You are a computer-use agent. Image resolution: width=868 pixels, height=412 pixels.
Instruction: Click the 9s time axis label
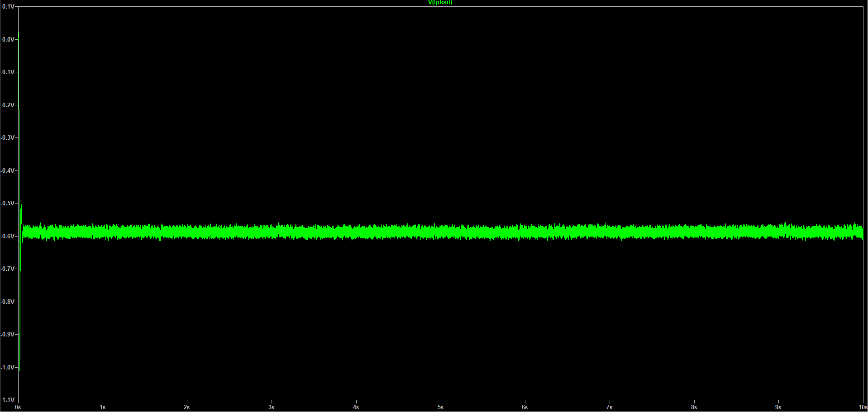click(778, 407)
